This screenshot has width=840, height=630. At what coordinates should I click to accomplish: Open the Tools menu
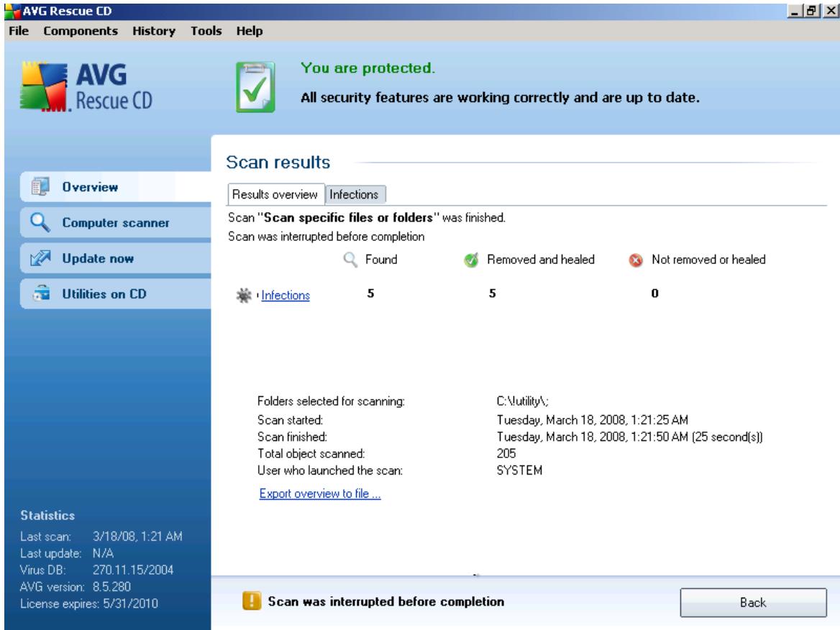click(x=206, y=31)
